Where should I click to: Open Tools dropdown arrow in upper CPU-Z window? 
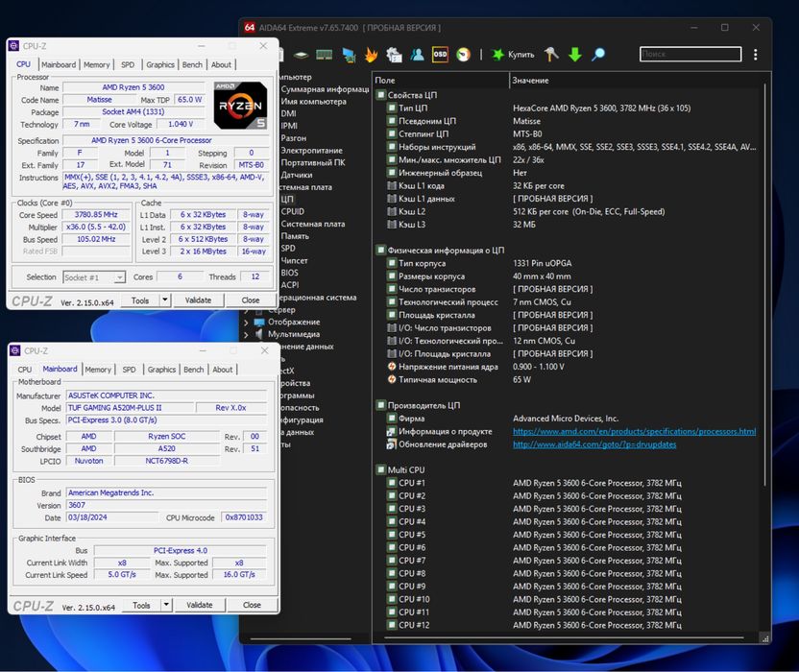[x=164, y=300]
